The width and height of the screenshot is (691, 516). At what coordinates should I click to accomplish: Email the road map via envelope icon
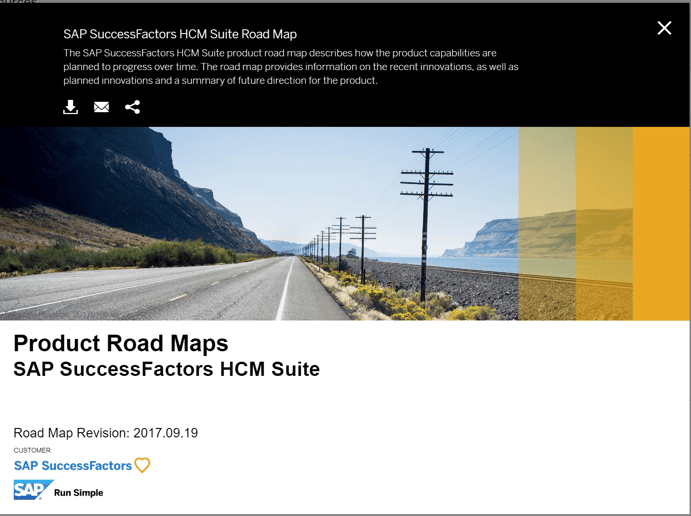pyautogui.click(x=101, y=107)
